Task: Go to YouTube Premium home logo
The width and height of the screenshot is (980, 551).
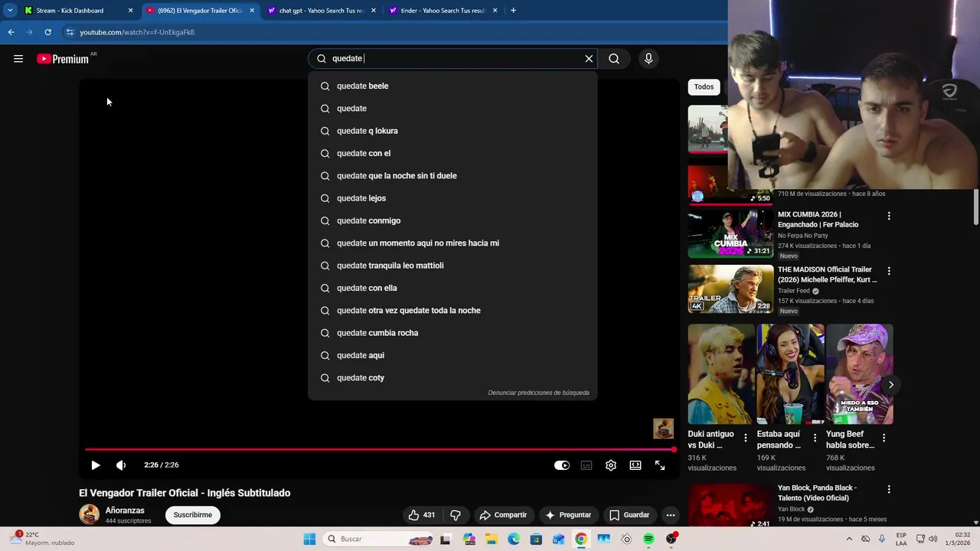Action: tap(63, 59)
